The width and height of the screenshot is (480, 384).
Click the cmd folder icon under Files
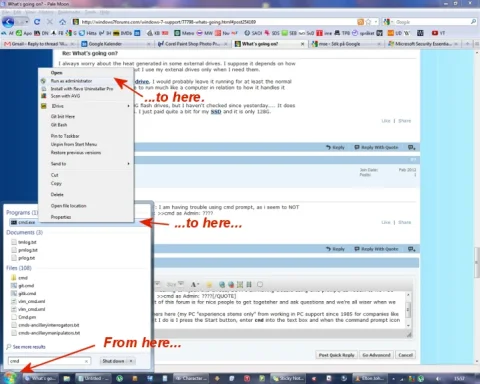pyautogui.click(x=14, y=278)
